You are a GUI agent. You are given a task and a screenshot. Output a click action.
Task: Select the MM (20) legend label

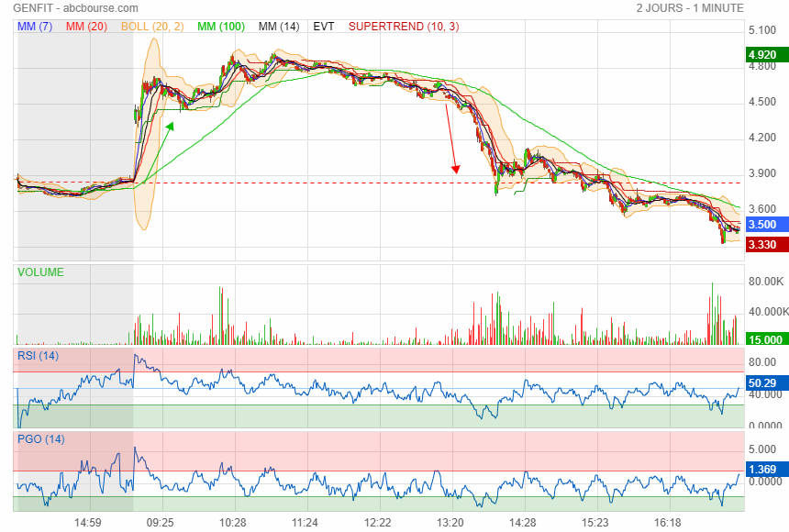86,27
